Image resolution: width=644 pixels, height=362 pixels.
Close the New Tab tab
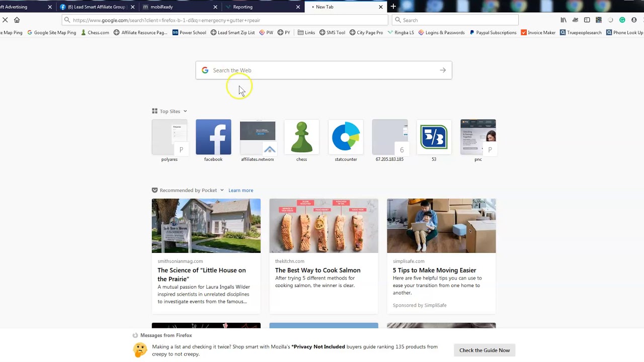380,7
